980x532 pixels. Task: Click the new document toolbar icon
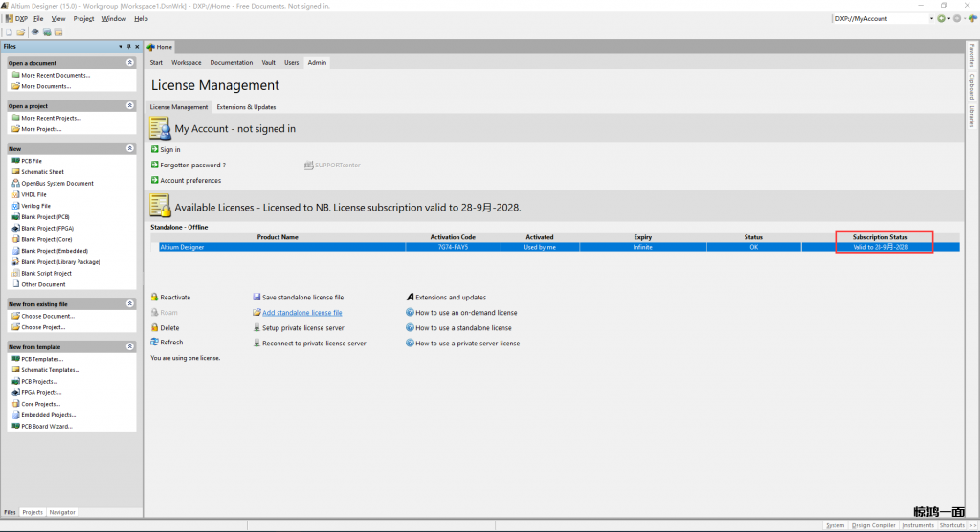click(8, 32)
